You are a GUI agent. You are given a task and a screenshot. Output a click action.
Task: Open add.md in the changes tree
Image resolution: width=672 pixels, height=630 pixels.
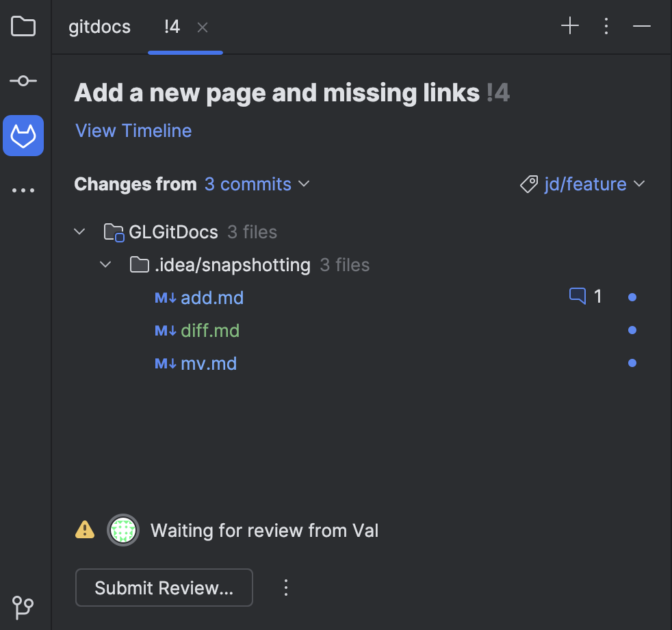(212, 298)
